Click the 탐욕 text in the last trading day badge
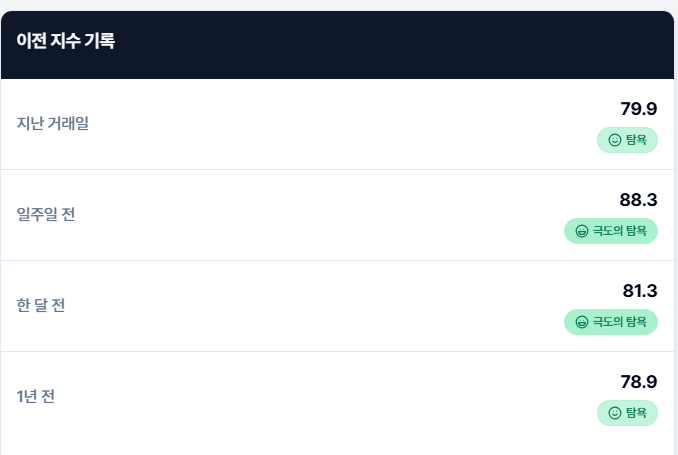 coord(636,140)
